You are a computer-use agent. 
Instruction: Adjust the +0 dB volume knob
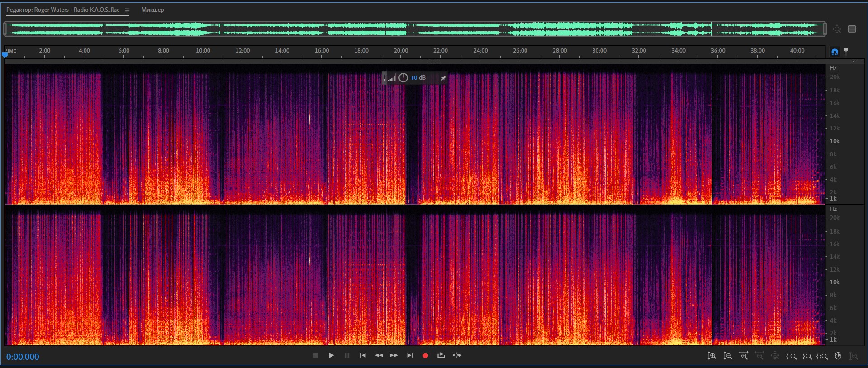403,78
